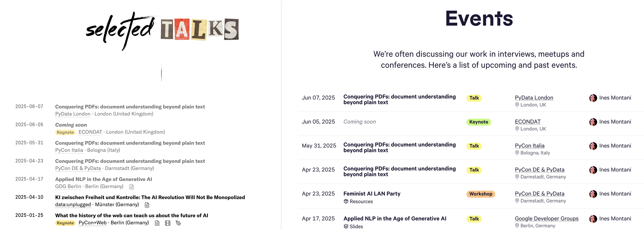The image size is (644, 230).
Task: Click yellow Keynote badge beside PyCon+Web
Action: pyautogui.click(x=65, y=223)
